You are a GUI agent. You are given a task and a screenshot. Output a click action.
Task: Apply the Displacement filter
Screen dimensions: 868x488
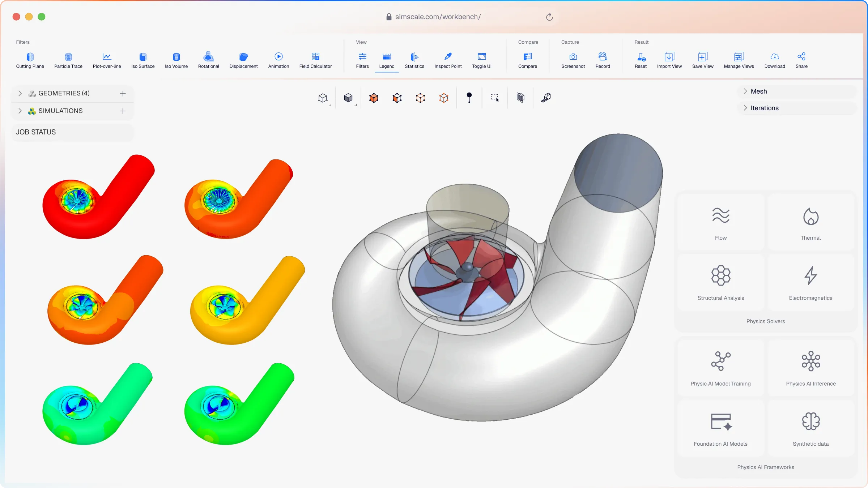coord(243,60)
